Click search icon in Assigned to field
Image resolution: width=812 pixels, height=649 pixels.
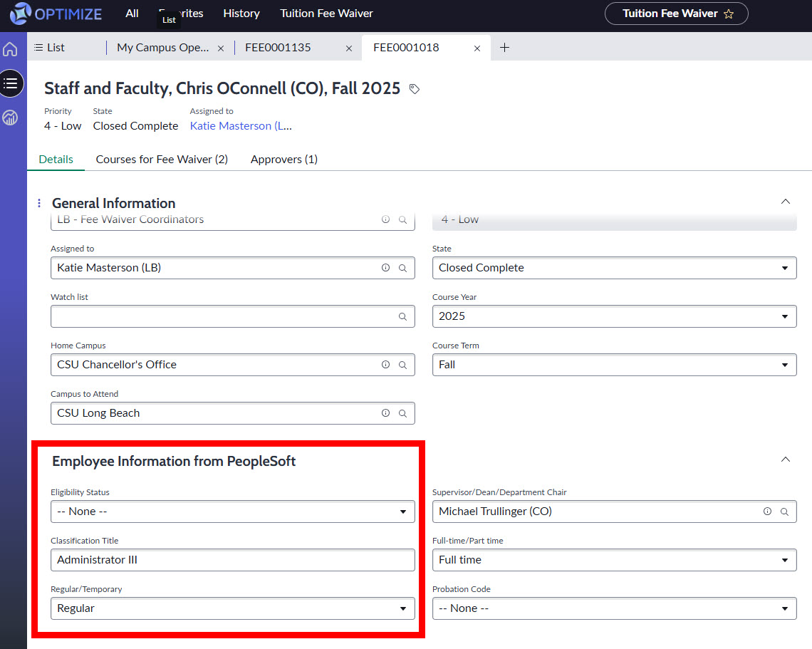tap(402, 269)
